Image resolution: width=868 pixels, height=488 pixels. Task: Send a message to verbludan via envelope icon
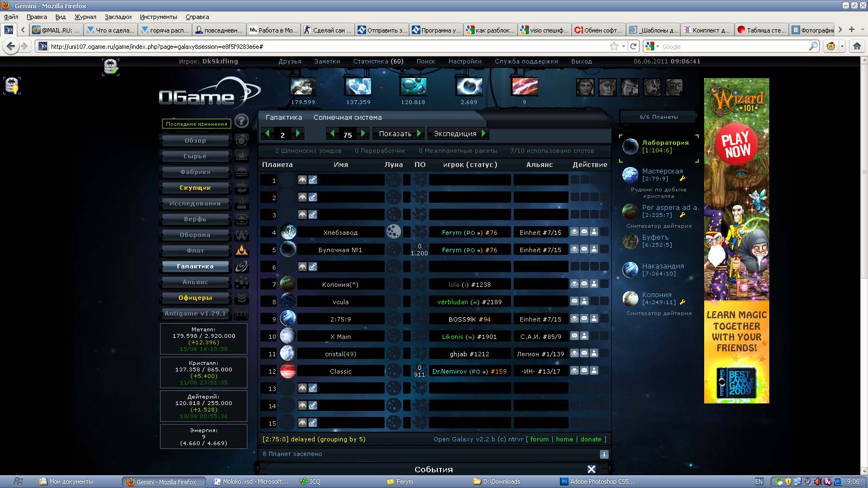[x=575, y=301]
